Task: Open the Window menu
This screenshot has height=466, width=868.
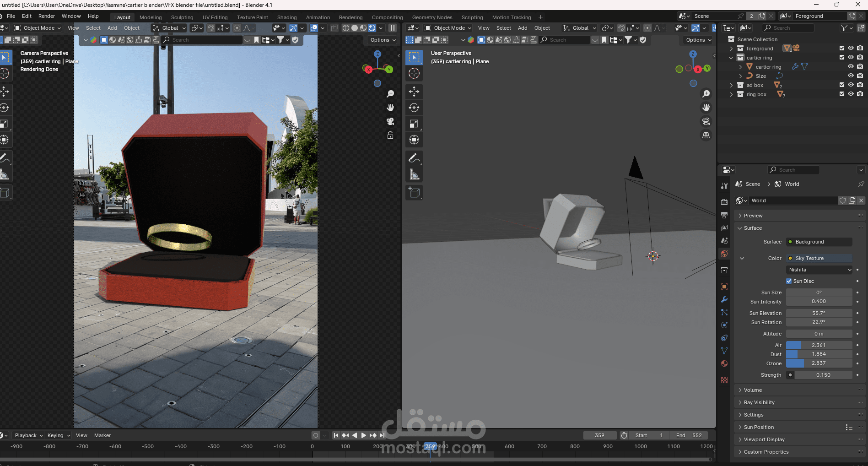Action: pyautogui.click(x=71, y=16)
